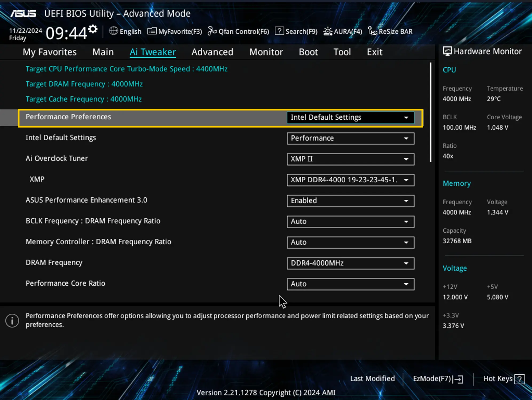Open the Tool tab
This screenshot has height=400, width=532.
pos(342,52)
